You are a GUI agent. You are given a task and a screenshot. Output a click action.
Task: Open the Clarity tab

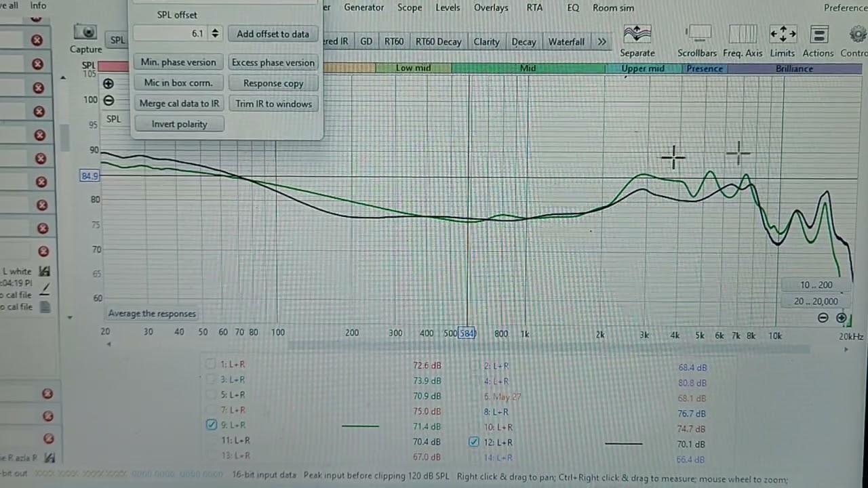486,41
